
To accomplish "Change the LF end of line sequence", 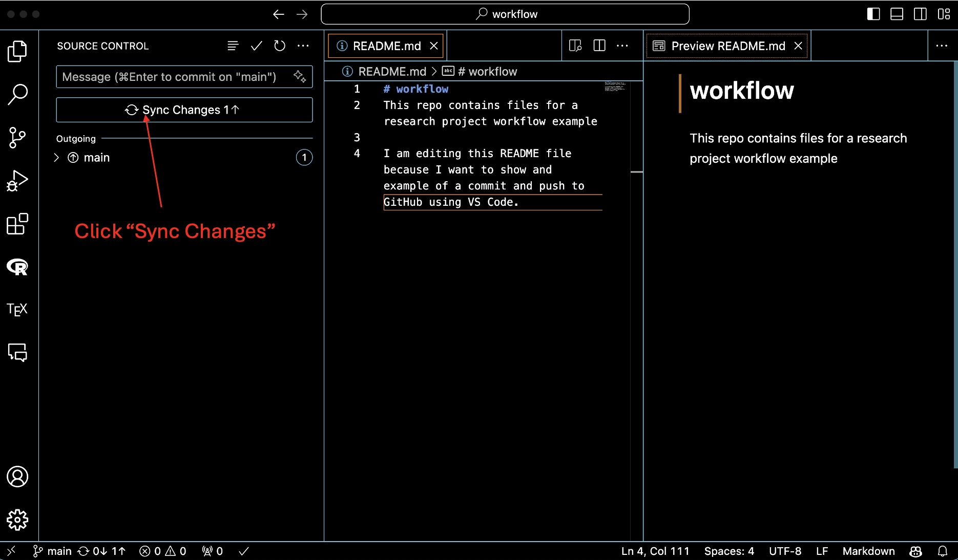I will point(822,551).
